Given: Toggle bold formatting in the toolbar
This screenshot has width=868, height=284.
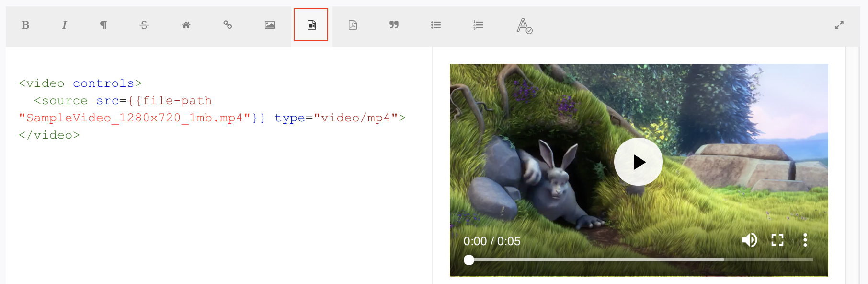Looking at the screenshot, I should [25, 25].
